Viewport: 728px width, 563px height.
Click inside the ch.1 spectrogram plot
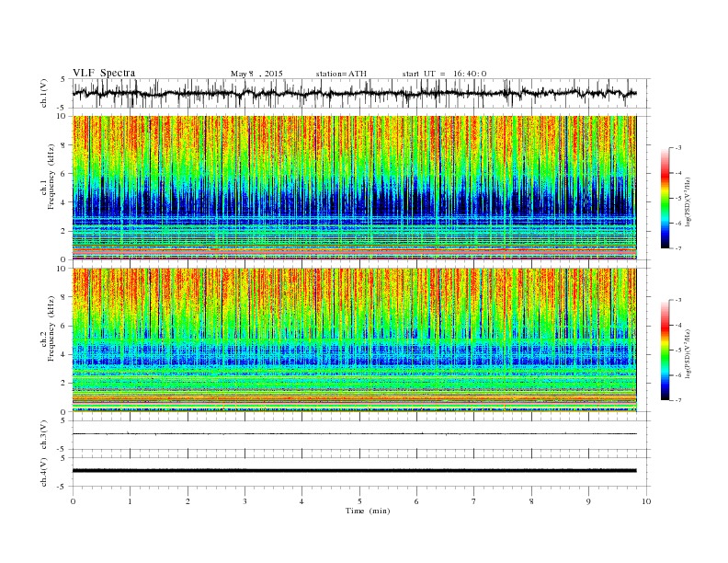(354, 188)
